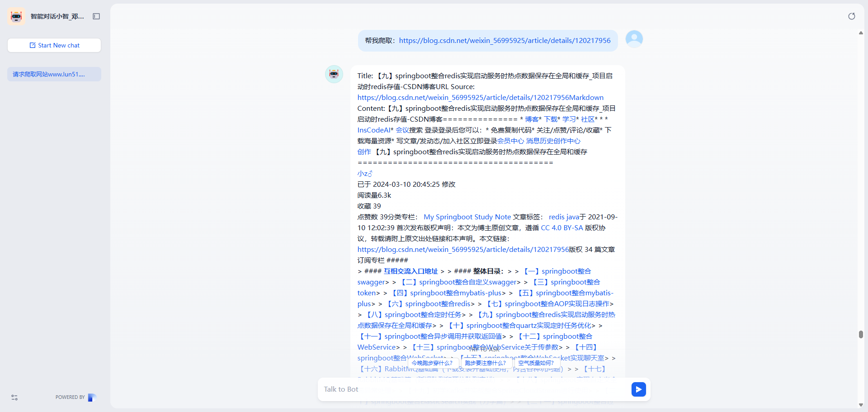
Task: Open the 互相交流入口地址 link
Action: coord(410,271)
